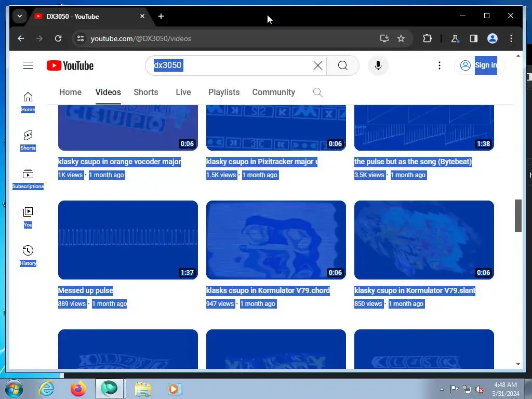Open 'klasky csupo in orange vocoder major'
Image resolution: width=532 pixels, height=399 pixels.
[x=119, y=162]
